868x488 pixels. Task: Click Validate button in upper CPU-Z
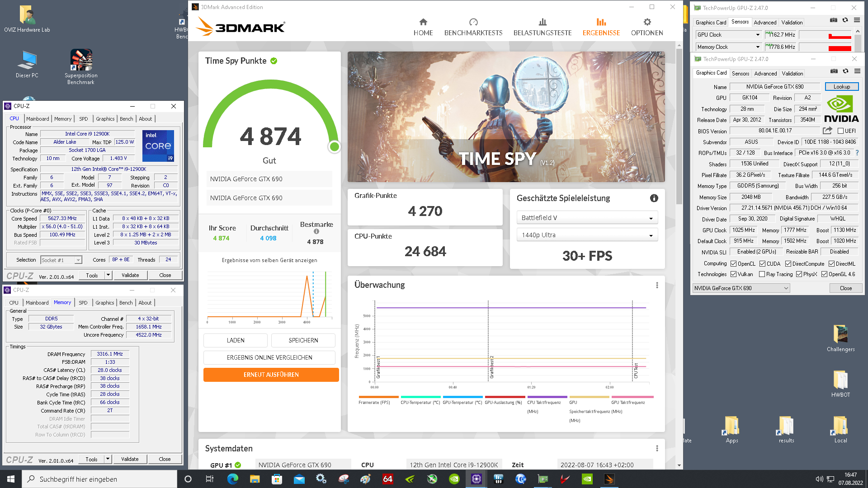(x=130, y=275)
